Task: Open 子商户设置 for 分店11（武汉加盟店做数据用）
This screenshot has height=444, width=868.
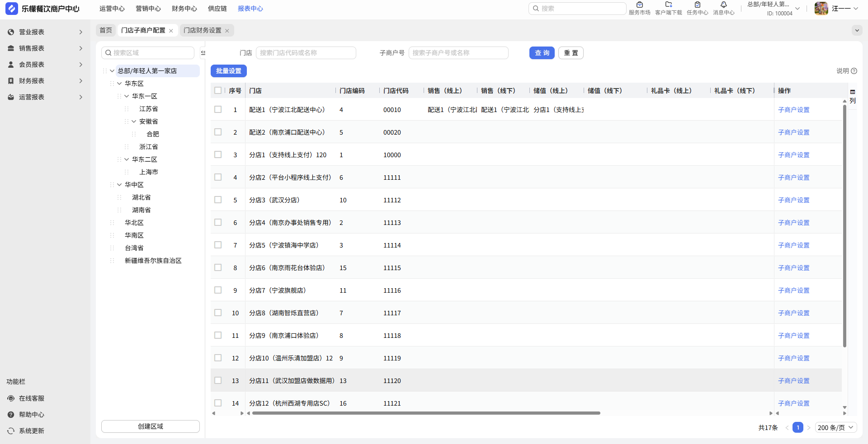Action: tap(794, 381)
